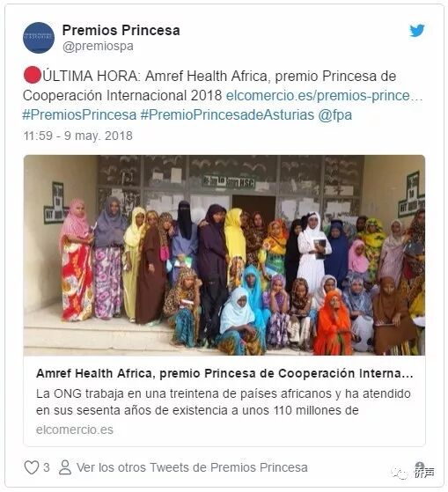The height and width of the screenshot is (492, 448).
Task: Click the Twitter bird logo
Action: tap(417, 31)
